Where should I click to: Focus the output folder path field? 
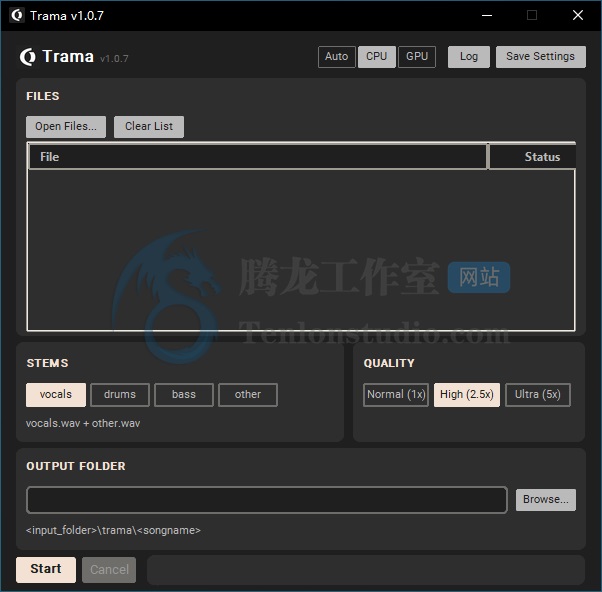pyautogui.click(x=267, y=500)
